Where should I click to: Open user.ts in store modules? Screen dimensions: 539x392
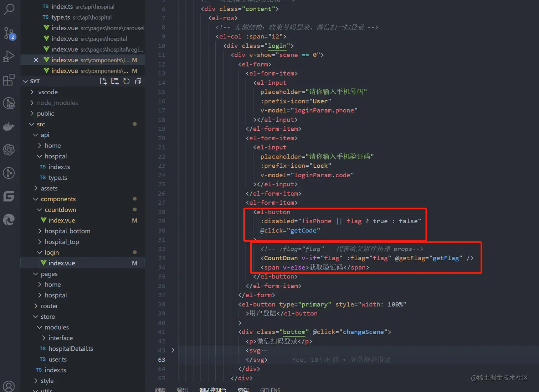pos(83,359)
